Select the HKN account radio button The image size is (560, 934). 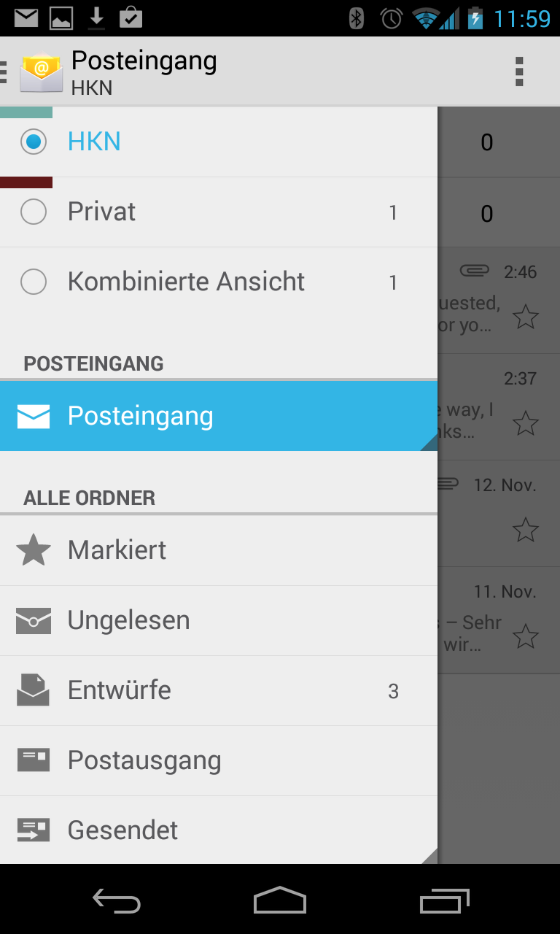coord(34,142)
